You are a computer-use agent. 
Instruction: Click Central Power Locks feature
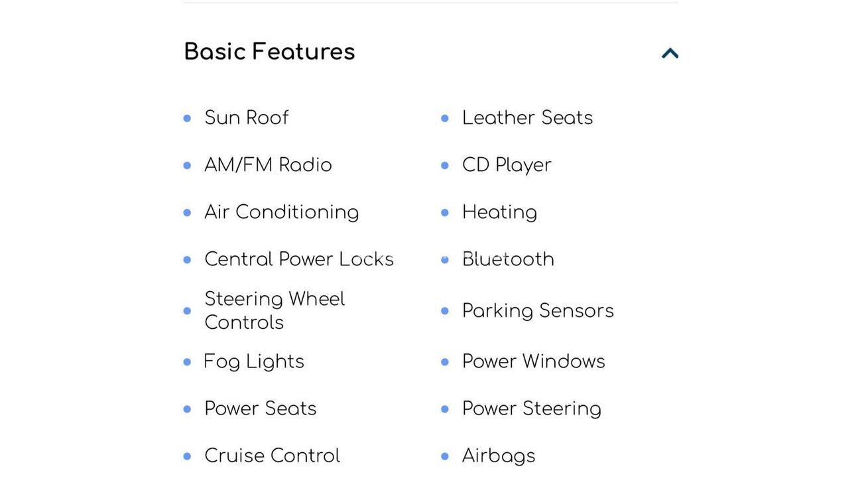[x=298, y=259]
